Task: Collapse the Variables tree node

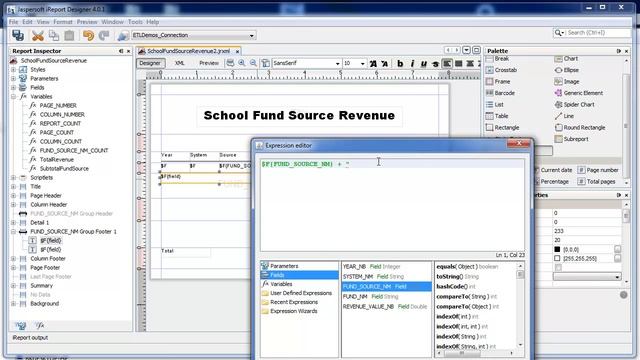Action: pyautogui.click(x=13, y=97)
